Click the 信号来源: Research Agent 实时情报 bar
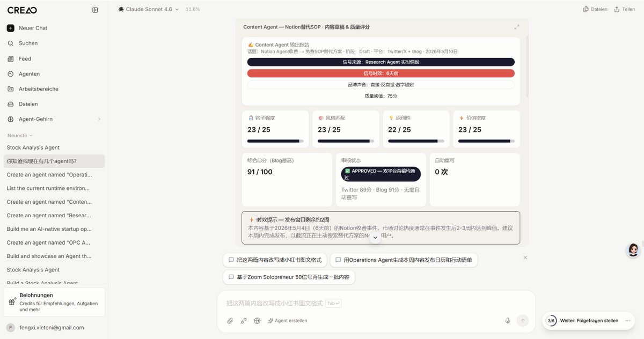This screenshot has height=339, width=644. [x=380, y=62]
